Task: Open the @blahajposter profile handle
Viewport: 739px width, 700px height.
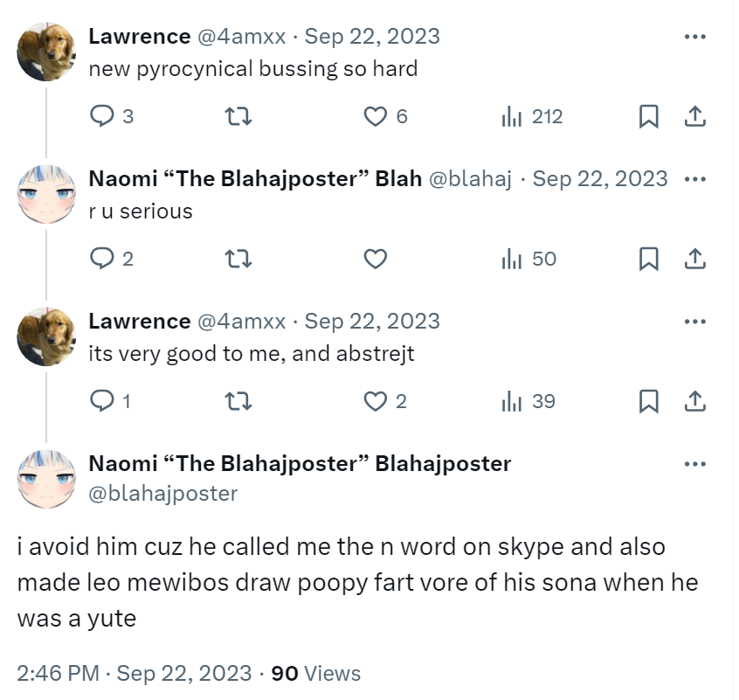Action: point(162,494)
